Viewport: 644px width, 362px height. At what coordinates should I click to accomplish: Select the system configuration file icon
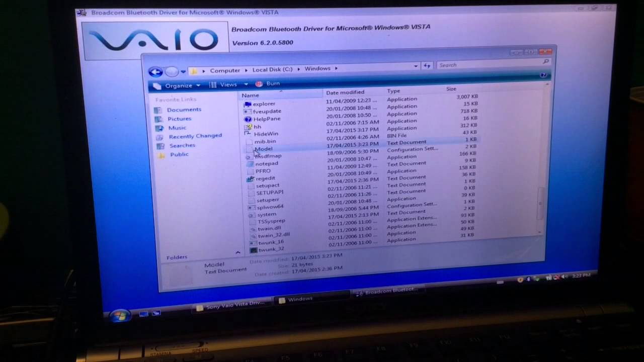[252, 215]
